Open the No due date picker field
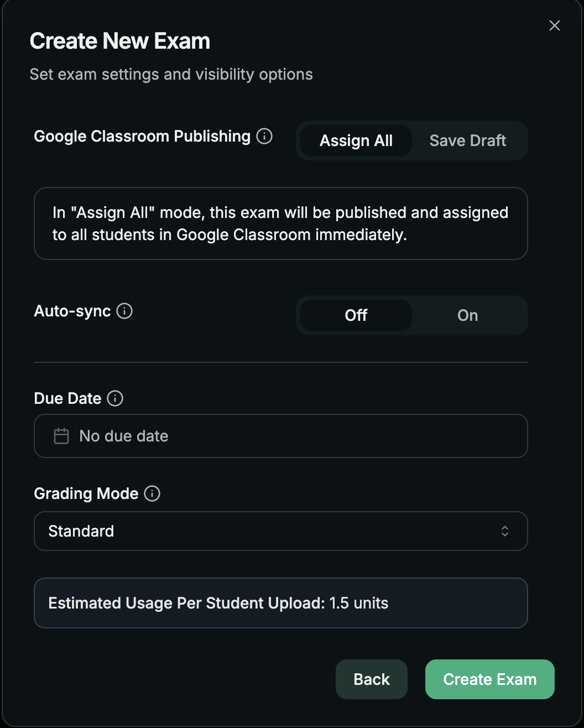 tap(281, 436)
